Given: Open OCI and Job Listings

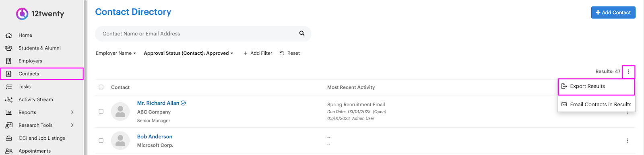Looking at the screenshot, I should click(42, 138).
